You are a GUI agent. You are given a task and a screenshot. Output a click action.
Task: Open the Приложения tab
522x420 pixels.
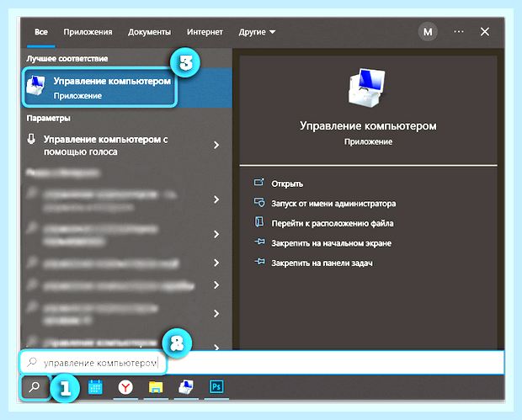point(88,32)
